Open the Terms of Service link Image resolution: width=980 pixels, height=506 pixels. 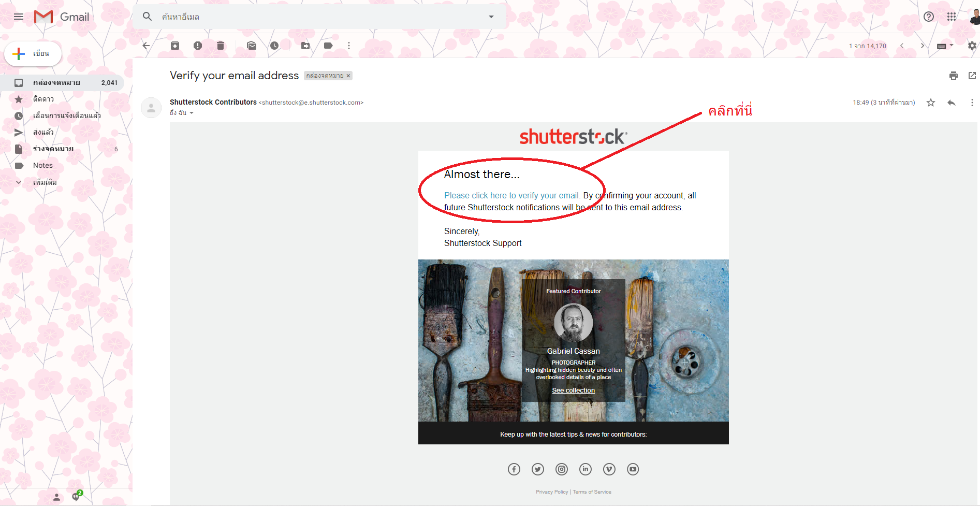592,492
